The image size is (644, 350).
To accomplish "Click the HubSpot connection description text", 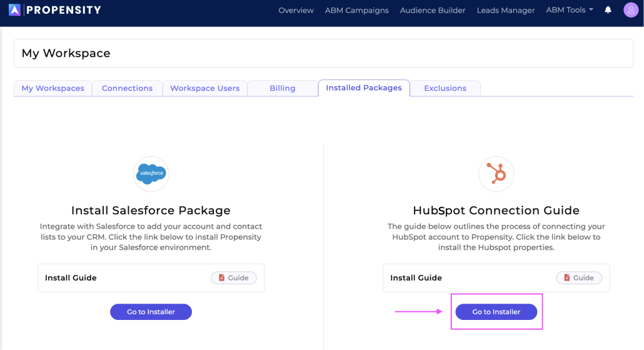I will (x=496, y=237).
